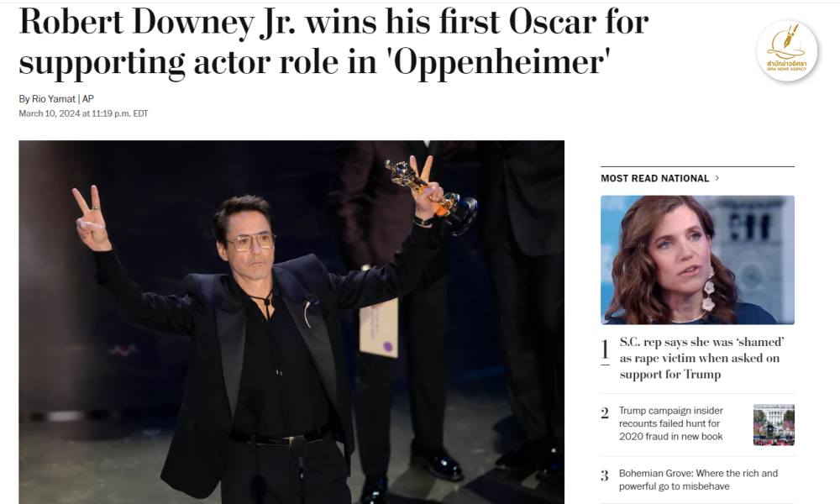Screen dimensions: 840x504
Task: Click the main Oppenheimer Oscar article headline
Action: pyautogui.click(x=333, y=43)
